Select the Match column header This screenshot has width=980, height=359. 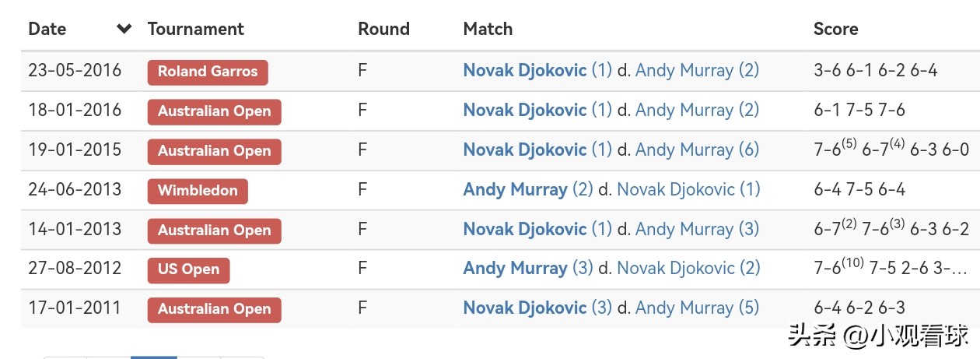pyautogui.click(x=488, y=30)
